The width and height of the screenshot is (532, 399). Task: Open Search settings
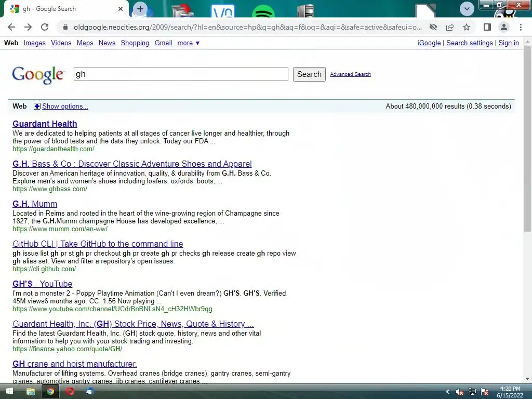(x=469, y=43)
